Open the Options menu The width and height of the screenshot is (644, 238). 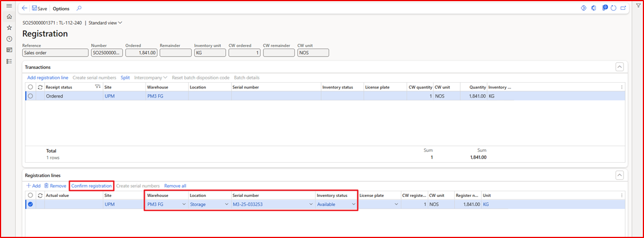[61, 9]
